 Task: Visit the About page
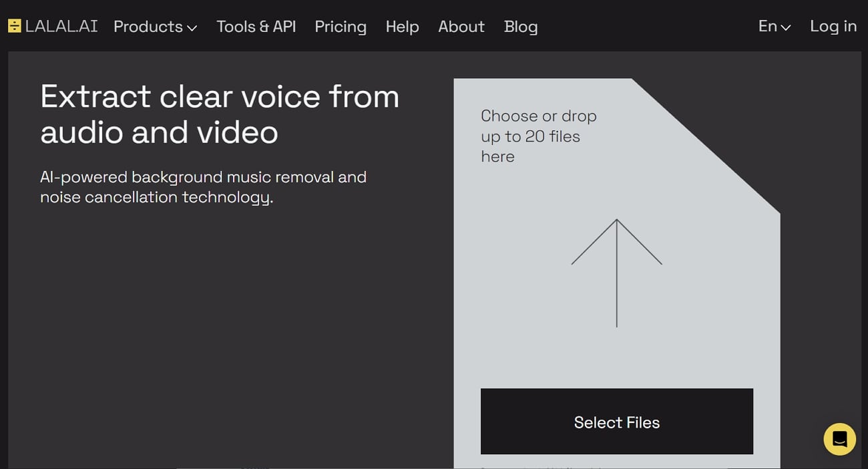[x=461, y=27]
